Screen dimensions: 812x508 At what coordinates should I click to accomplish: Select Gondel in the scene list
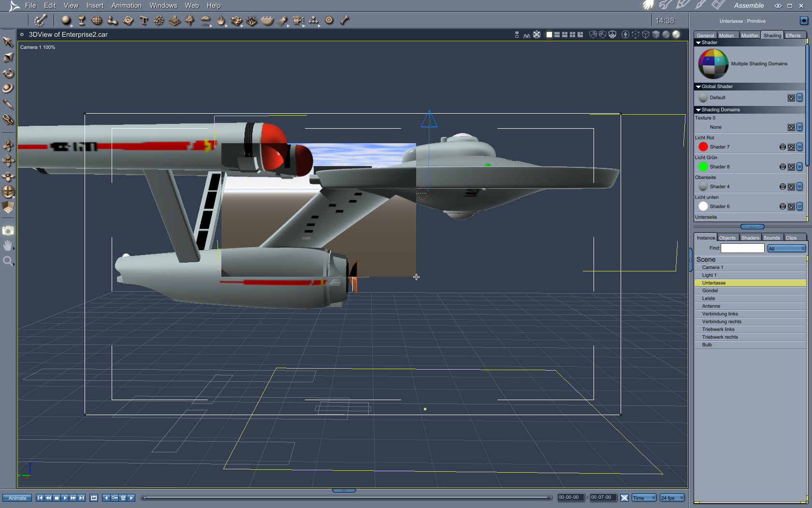tap(750, 291)
